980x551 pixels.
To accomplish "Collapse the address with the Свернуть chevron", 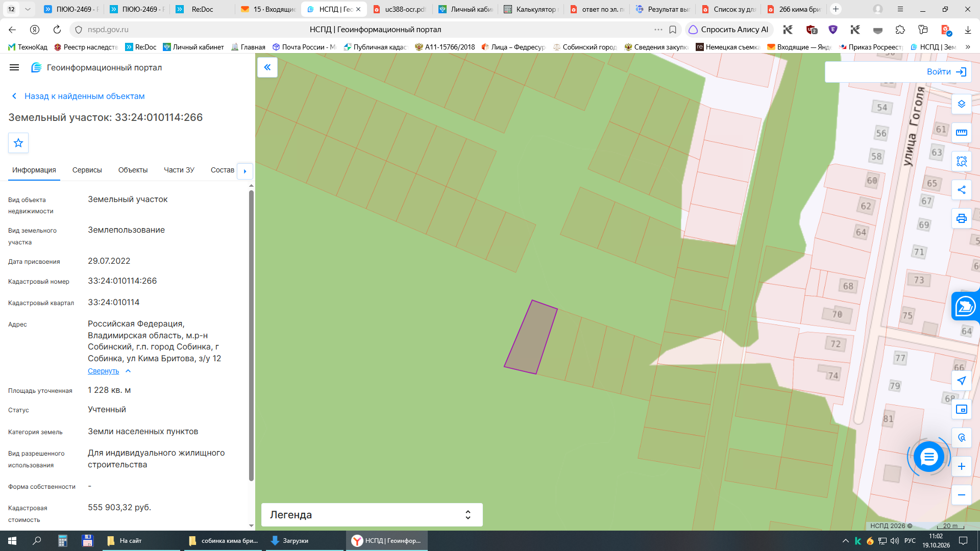I will [128, 371].
